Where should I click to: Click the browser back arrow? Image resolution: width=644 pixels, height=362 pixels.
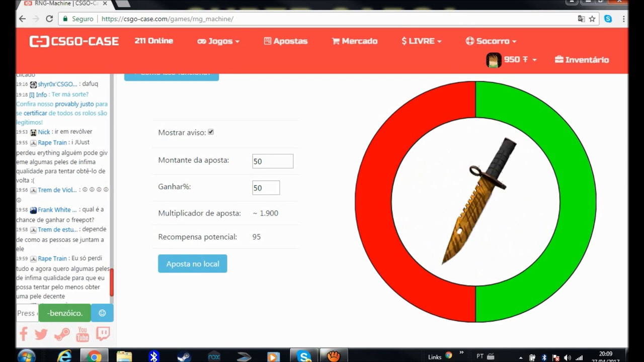point(22,19)
